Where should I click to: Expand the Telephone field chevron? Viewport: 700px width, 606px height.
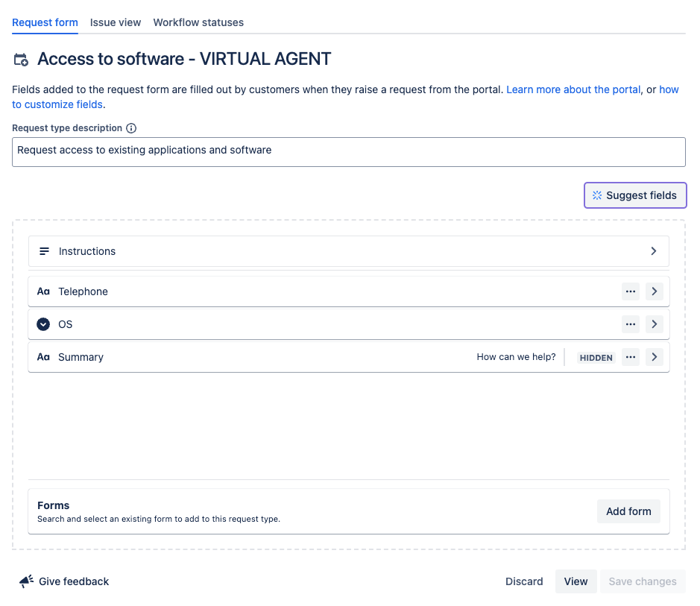click(x=654, y=291)
